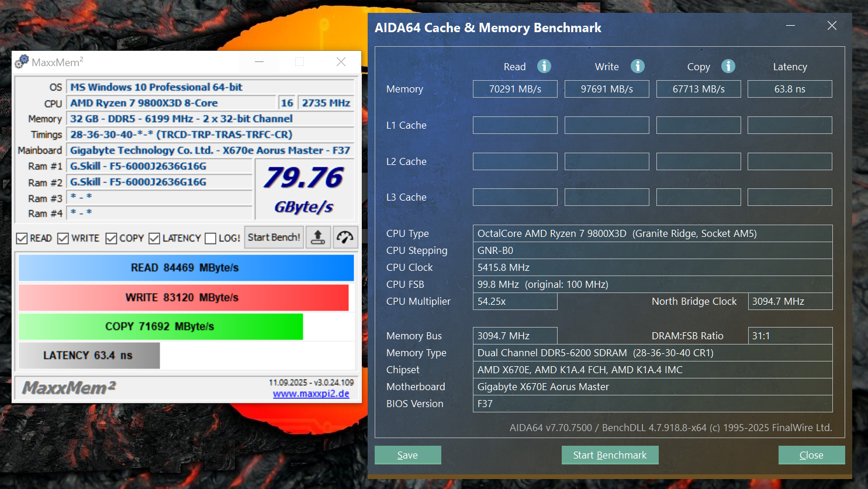The image size is (868, 489).
Task: Click the CPU Multiplier value 54.25x
Action: click(515, 301)
